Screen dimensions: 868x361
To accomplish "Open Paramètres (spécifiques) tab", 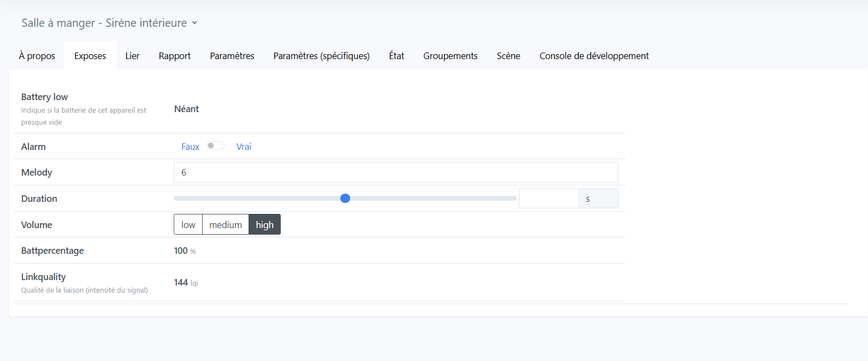I will click(x=321, y=56).
